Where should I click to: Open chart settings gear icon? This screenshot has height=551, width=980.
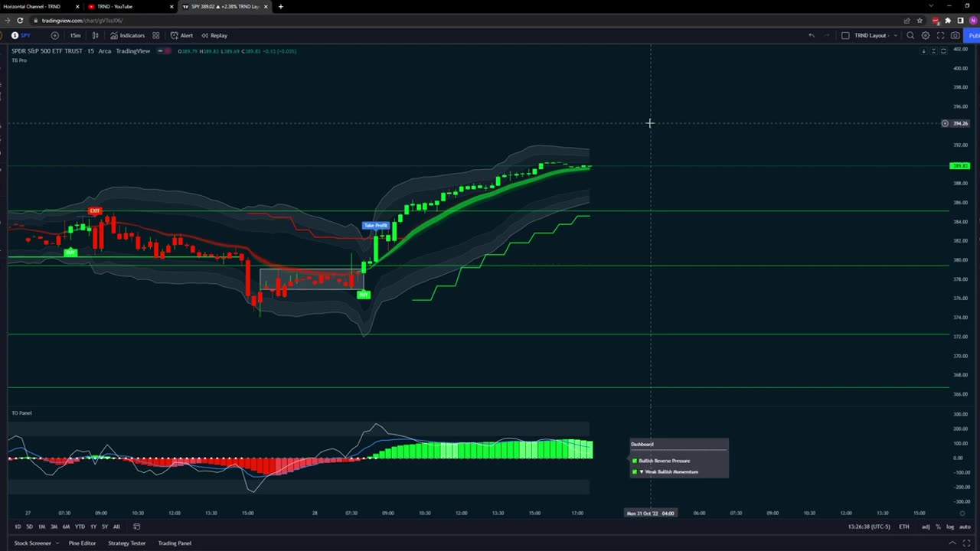[x=926, y=35]
